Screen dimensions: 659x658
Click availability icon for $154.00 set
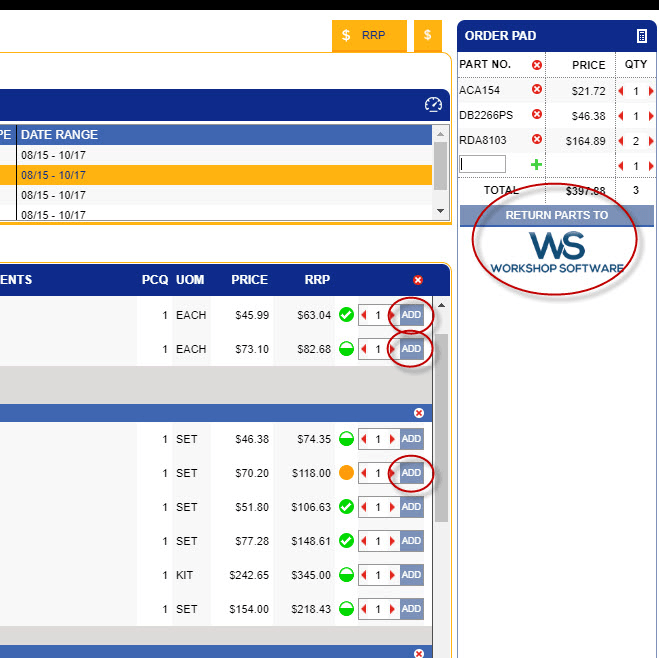pos(346,609)
